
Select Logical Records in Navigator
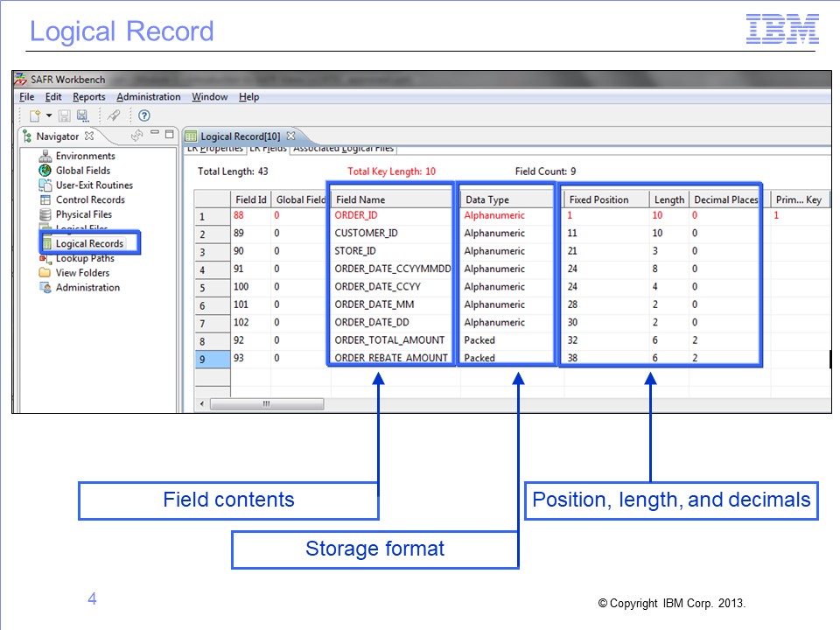point(89,244)
